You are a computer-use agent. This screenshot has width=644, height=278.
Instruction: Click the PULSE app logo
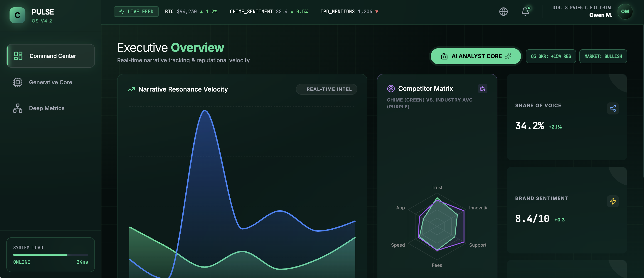pyautogui.click(x=17, y=15)
